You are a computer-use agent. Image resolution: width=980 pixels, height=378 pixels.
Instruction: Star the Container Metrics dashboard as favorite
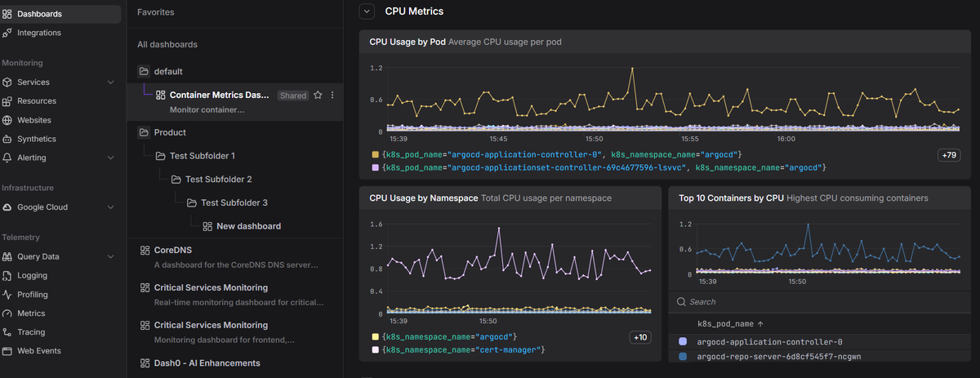tap(318, 96)
